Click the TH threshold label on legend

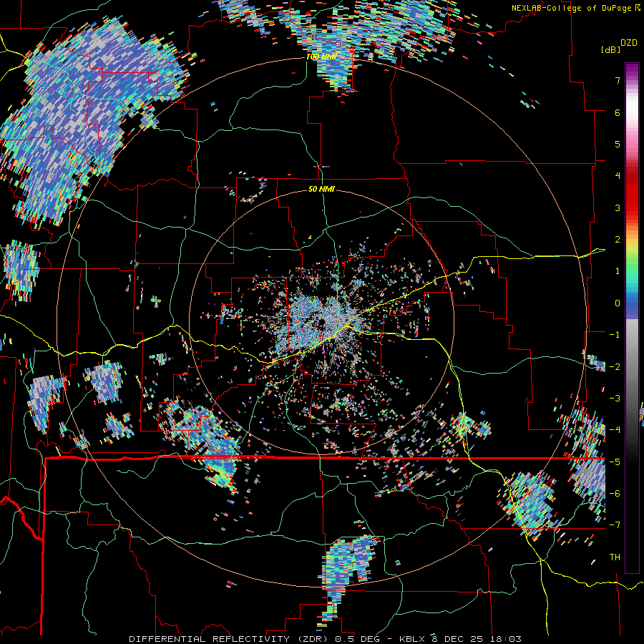[615, 557]
